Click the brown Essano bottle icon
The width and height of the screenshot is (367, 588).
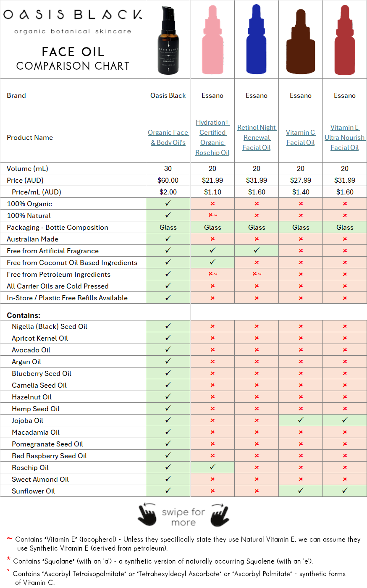click(301, 42)
